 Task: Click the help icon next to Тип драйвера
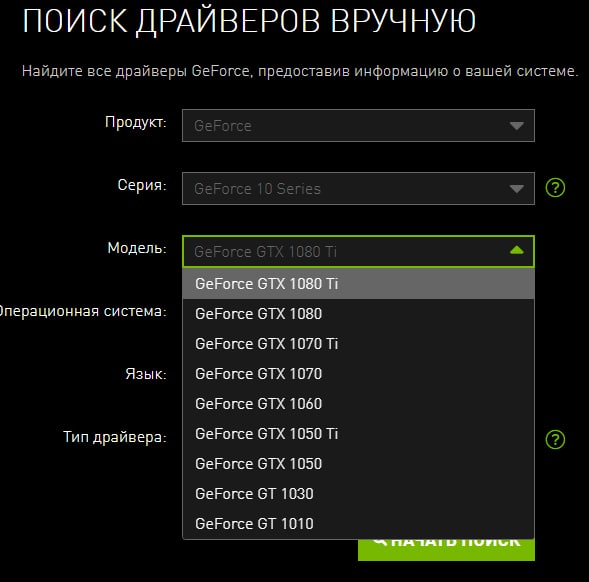tap(555, 439)
